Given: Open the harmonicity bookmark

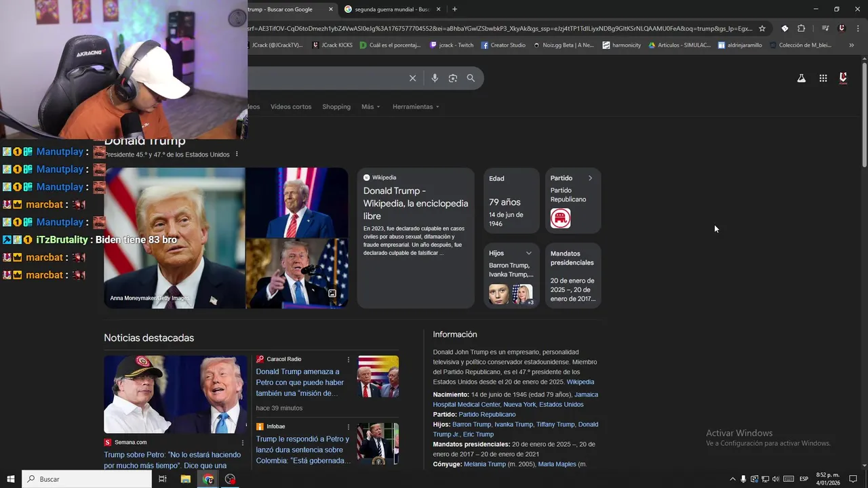Looking at the screenshot, I should [x=622, y=45].
